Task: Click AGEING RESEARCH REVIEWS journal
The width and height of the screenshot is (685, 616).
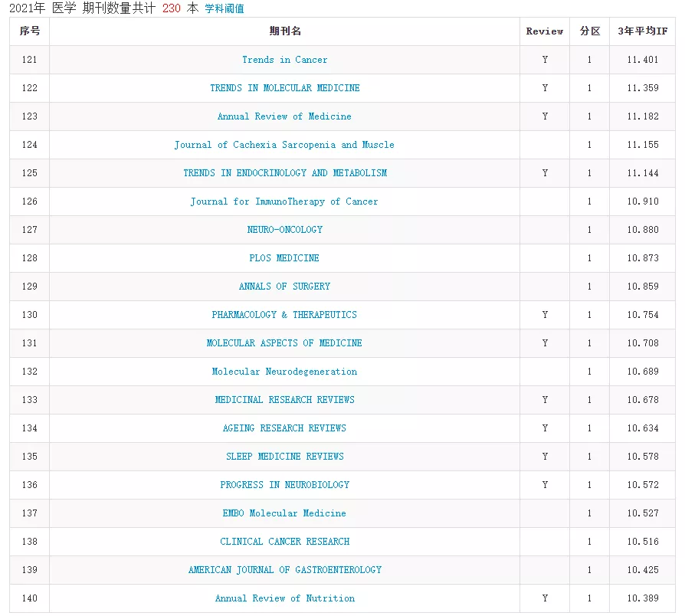Action: point(284,428)
